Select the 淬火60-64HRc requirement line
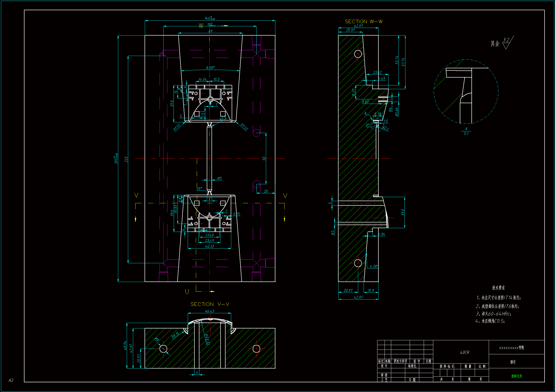This screenshot has height=392, width=555. click(x=493, y=314)
